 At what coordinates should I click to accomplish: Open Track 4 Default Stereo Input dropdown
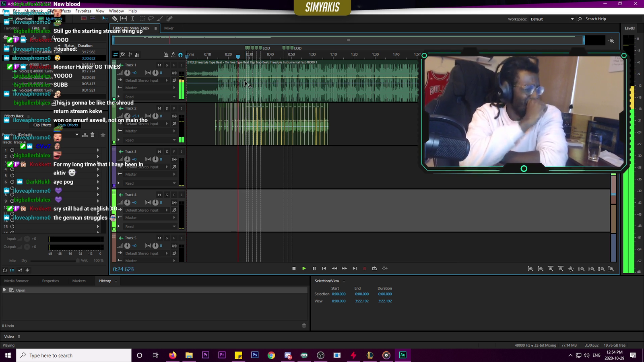tap(147, 210)
